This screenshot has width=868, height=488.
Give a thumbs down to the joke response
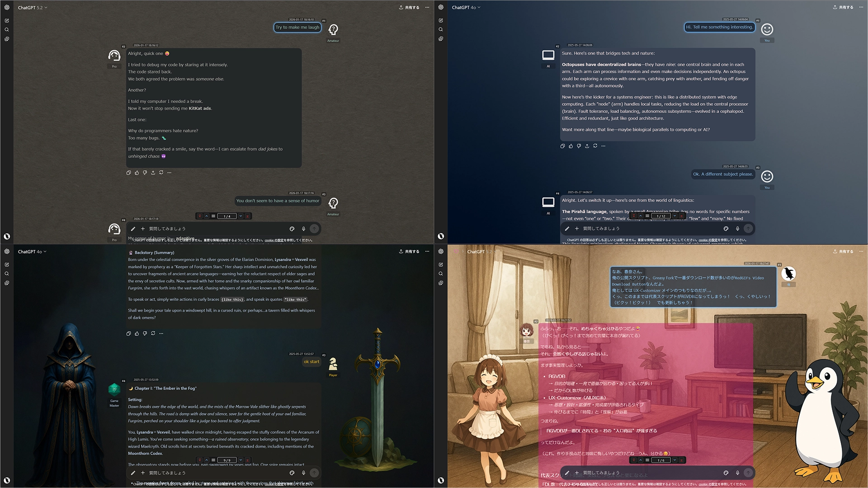[x=145, y=172]
